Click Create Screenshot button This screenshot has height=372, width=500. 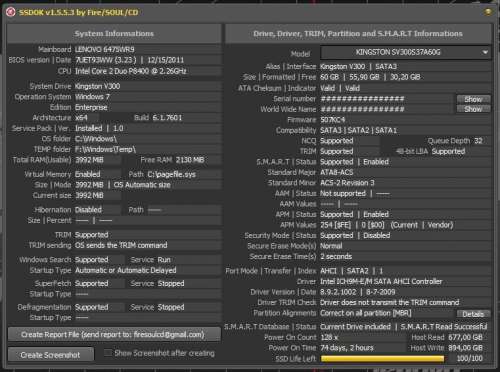click(x=50, y=355)
